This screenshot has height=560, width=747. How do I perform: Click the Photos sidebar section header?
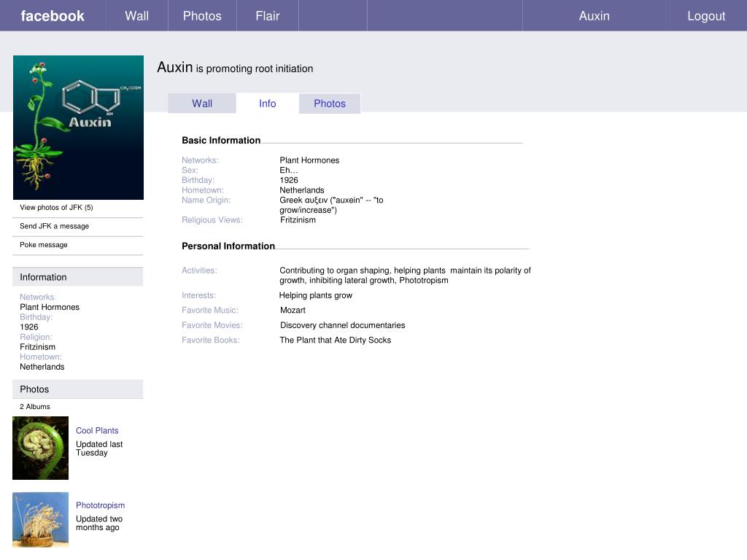click(34, 389)
